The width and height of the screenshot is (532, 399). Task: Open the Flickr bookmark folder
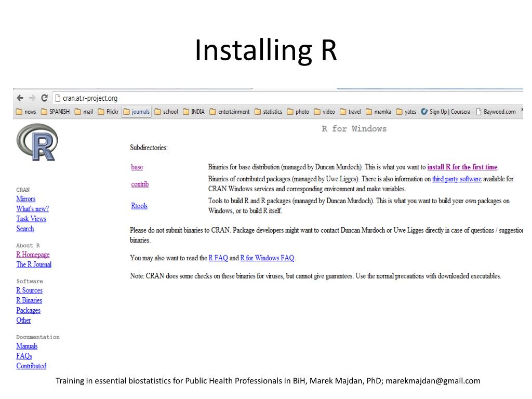click(108, 112)
